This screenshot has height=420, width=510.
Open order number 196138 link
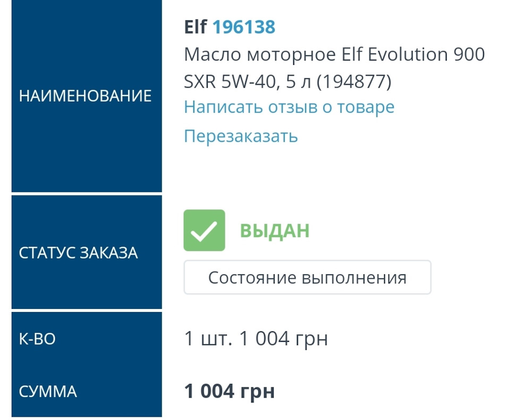click(x=244, y=27)
